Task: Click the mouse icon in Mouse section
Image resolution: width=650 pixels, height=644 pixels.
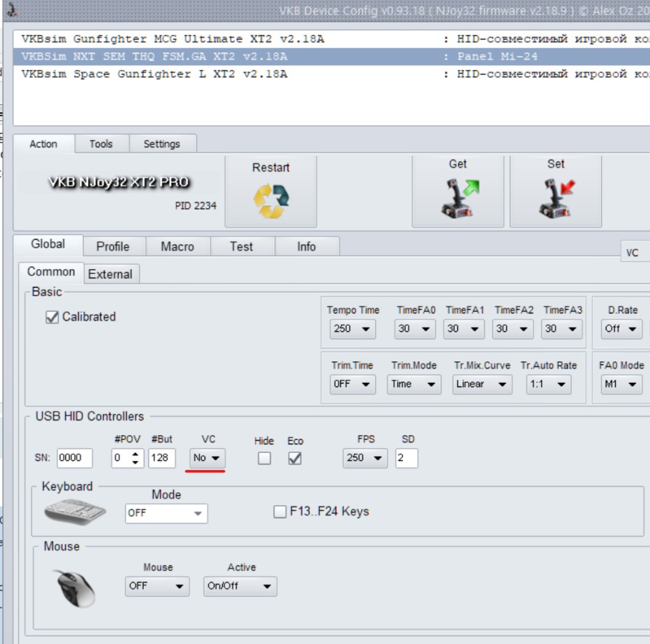Action: tap(75, 588)
